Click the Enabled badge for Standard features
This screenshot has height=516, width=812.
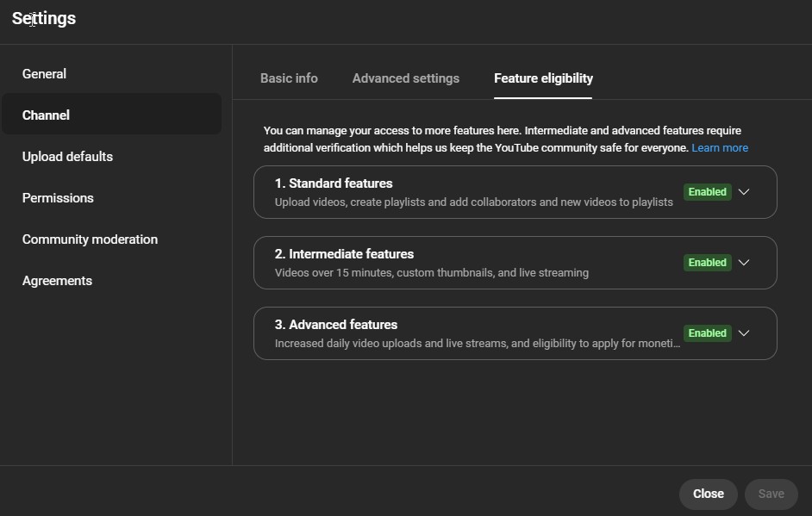707,192
